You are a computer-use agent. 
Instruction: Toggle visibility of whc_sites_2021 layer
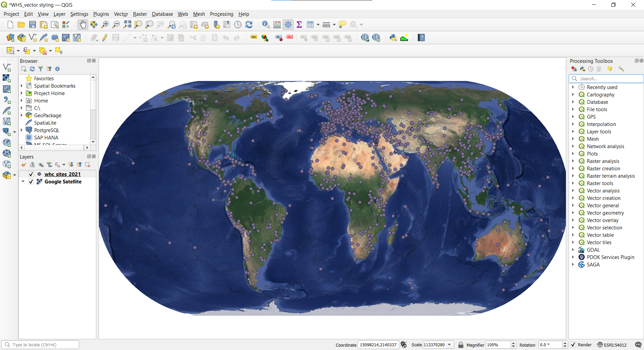pyautogui.click(x=31, y=174)
